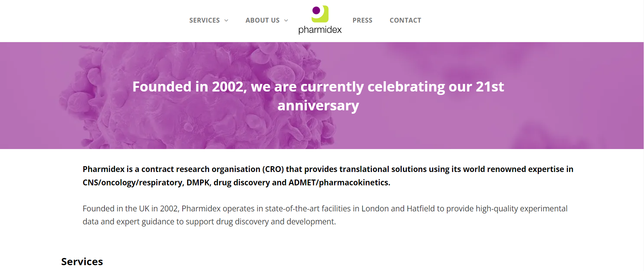The image size is (644, 271).
Task: Open the Services navigation menu
Action: (205, 20)
